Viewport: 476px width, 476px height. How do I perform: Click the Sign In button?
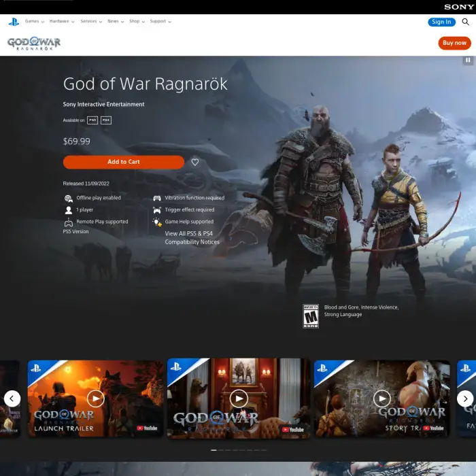tap(442, 22)
